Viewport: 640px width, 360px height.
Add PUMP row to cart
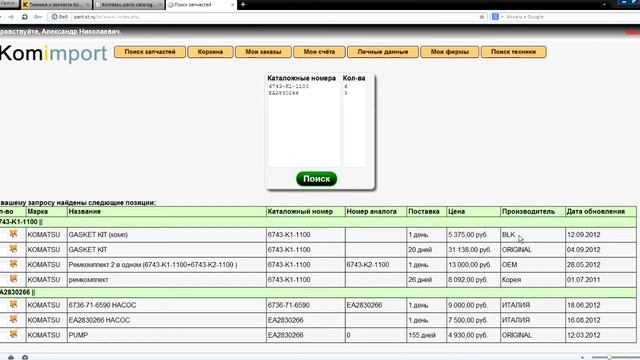coord(13,334)
